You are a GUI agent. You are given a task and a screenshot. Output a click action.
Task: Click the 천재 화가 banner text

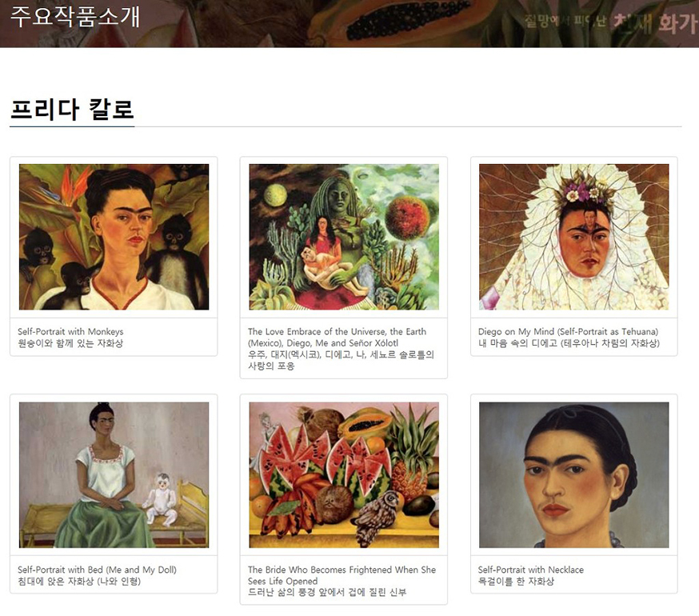pos(655,23)
